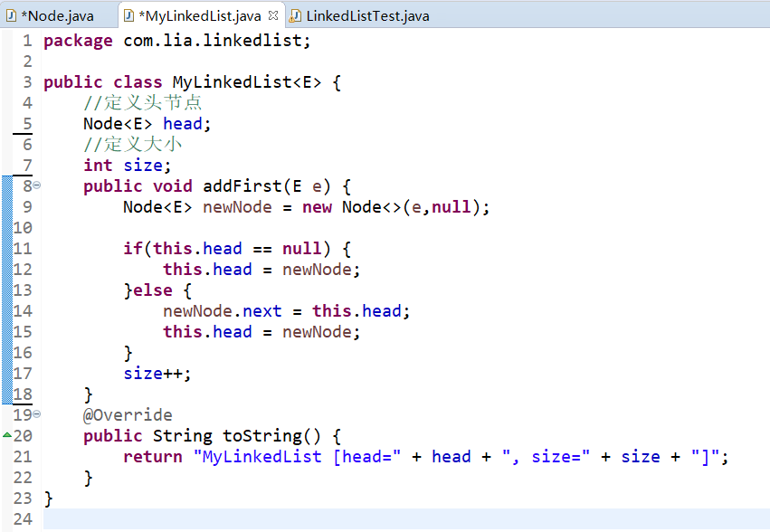The image size is (770, 532).
Task: Click the 'toString' method name
Action: (261, 436)
